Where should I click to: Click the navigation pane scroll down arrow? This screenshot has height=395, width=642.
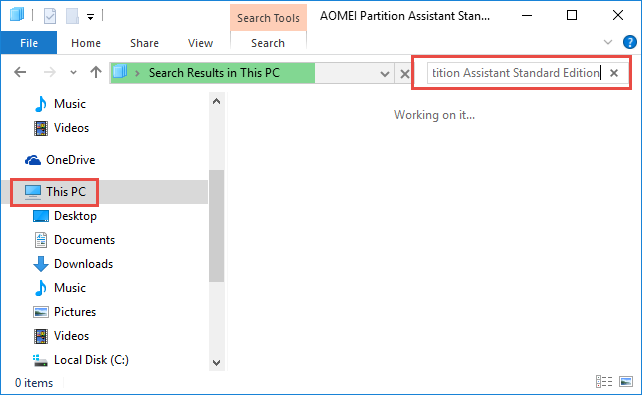click(217, 362)
